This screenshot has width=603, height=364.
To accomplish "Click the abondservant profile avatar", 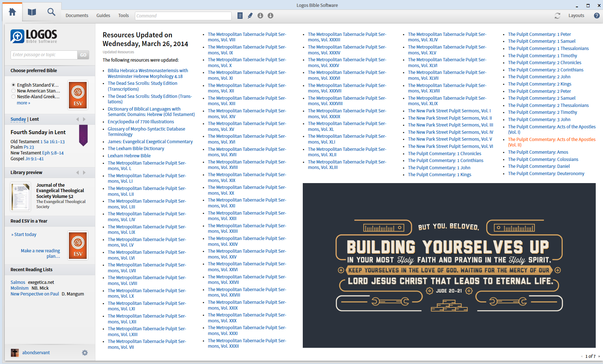I will click(x=15, y=353).
